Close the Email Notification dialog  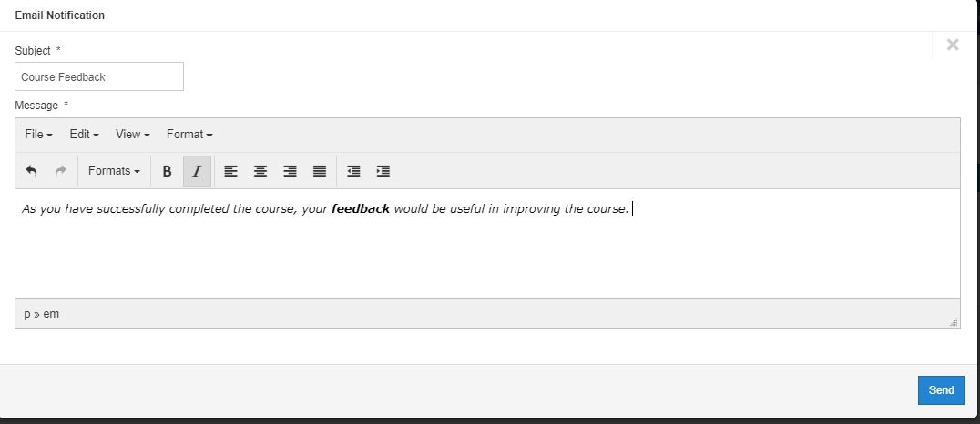click(953, 45)
